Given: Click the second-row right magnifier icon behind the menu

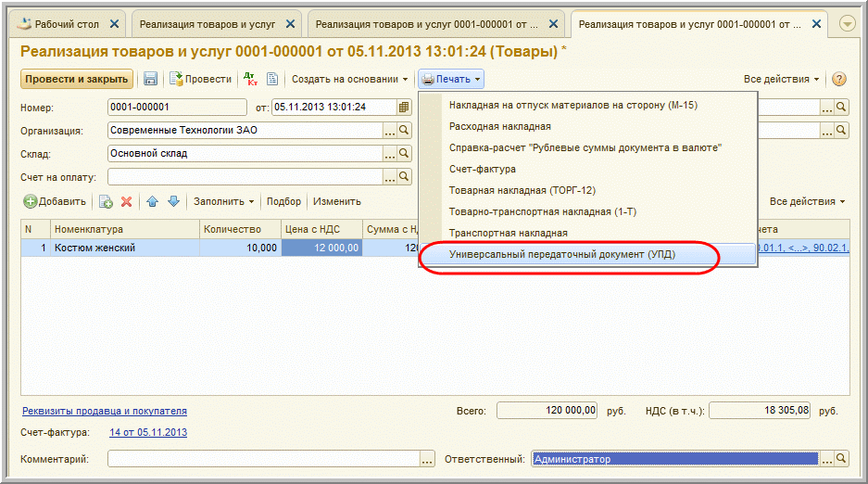Looking at the screenshot, I should point(841,130).
